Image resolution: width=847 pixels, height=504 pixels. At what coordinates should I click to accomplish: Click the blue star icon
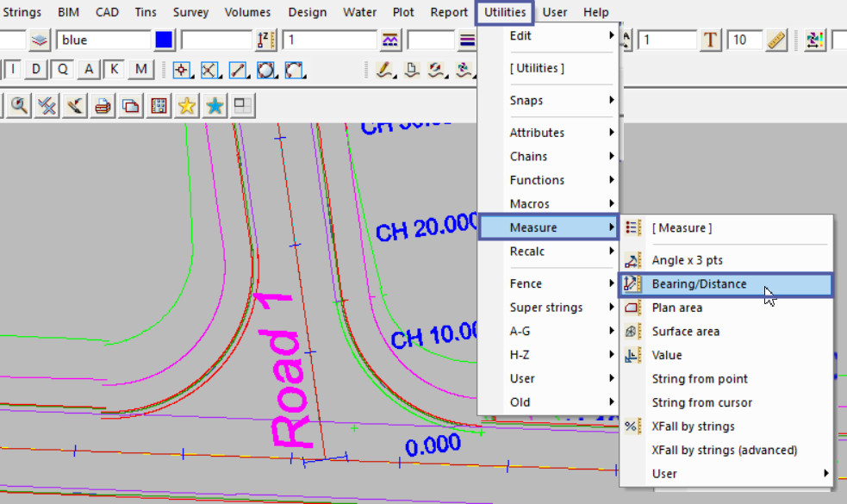click(215, 106)
